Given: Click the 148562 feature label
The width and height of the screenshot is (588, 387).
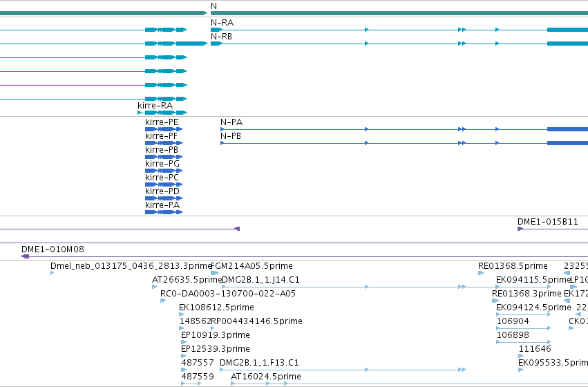Looking at the screenshot, I should pos(195,321).
